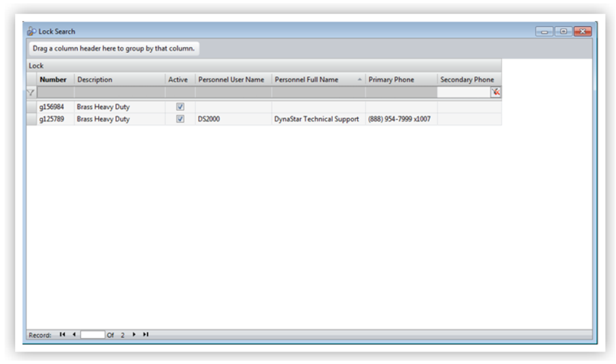Screen dimensions: 616x364
Task: Select the lock number g125789 cell
Action: click(52, 119)
